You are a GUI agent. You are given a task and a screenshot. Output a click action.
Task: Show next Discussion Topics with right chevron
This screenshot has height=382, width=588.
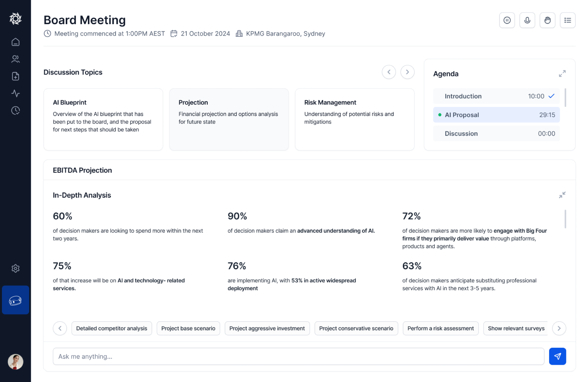(407, 72)
